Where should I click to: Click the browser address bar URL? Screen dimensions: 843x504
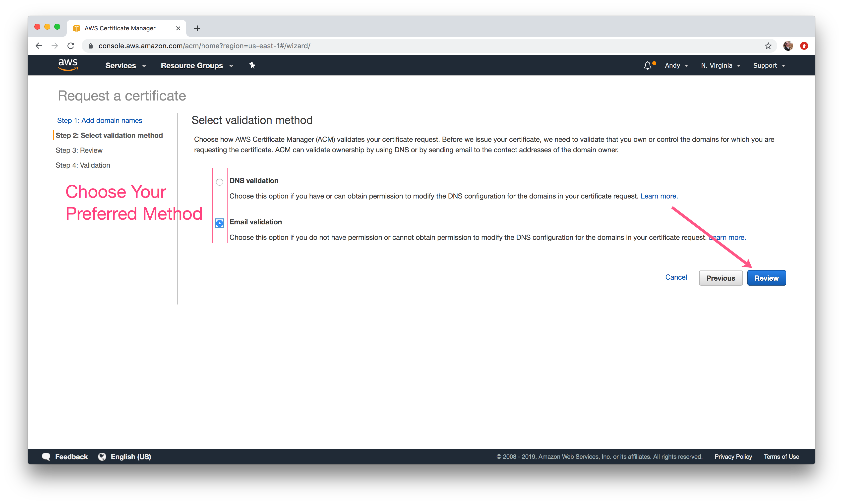click(x=204, y=46)
